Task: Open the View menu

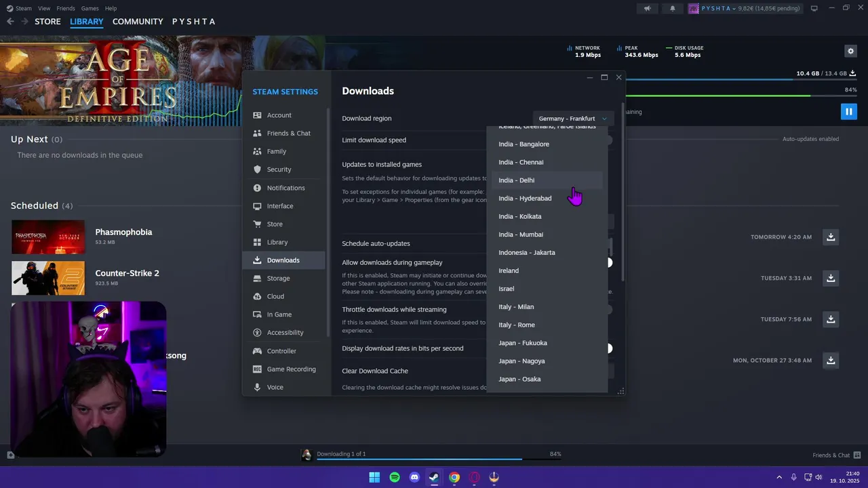Action: (x=44, y=8)
